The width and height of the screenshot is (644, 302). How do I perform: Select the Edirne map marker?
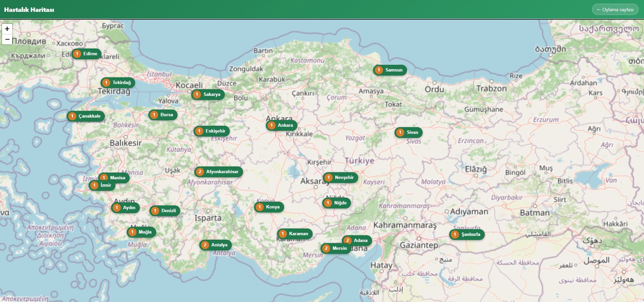pyautogui.click(x=86, y=54)
